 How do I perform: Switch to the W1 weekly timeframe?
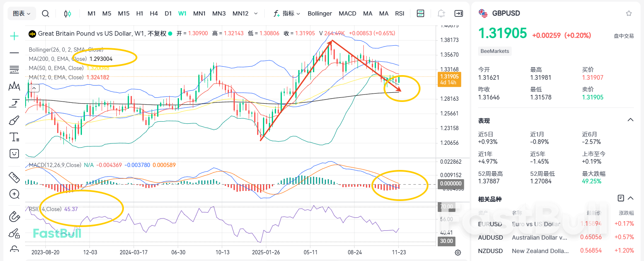182,13
